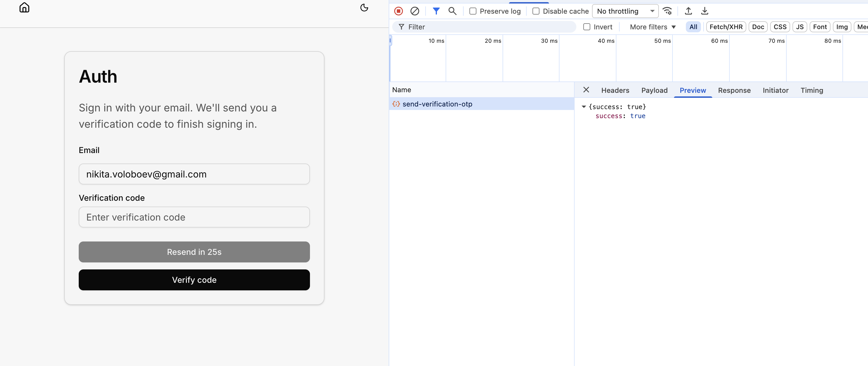Export a HAR file with the download icon

(704, 11)
